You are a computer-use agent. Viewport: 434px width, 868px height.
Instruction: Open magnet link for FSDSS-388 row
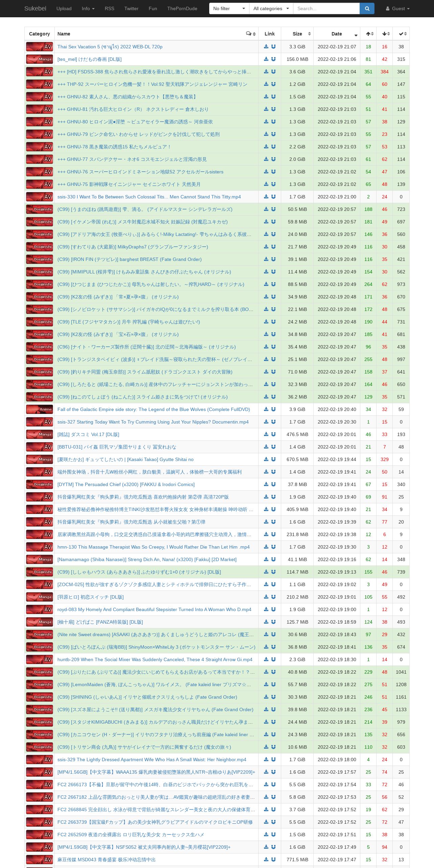[273, 72]
